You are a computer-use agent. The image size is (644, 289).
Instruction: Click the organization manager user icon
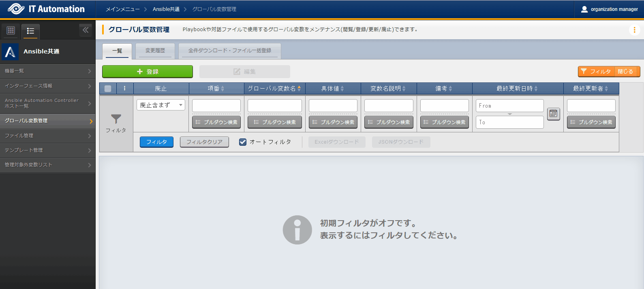[x=584, y=9]
